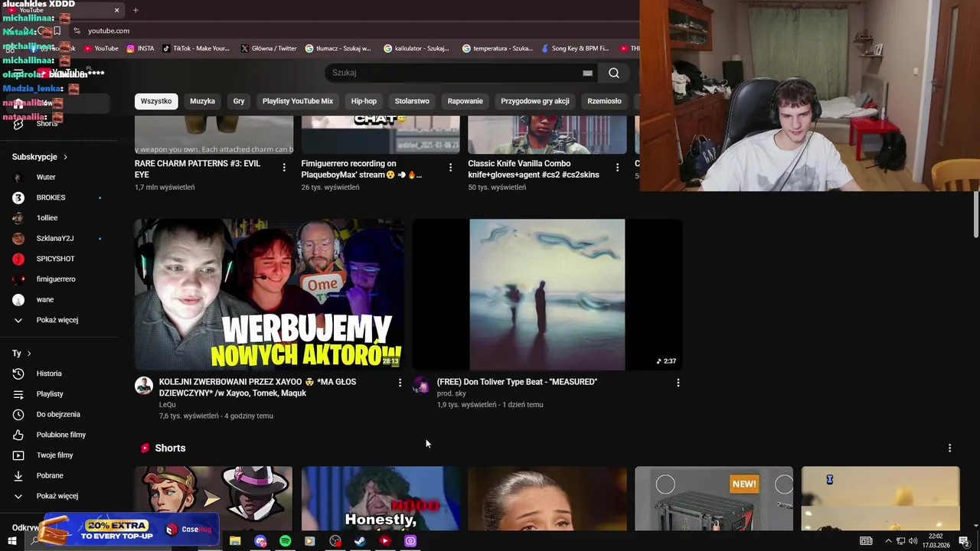Open 'Playlisty' in the left sidebar
The image size is (980, 551).
click(50, 394)
